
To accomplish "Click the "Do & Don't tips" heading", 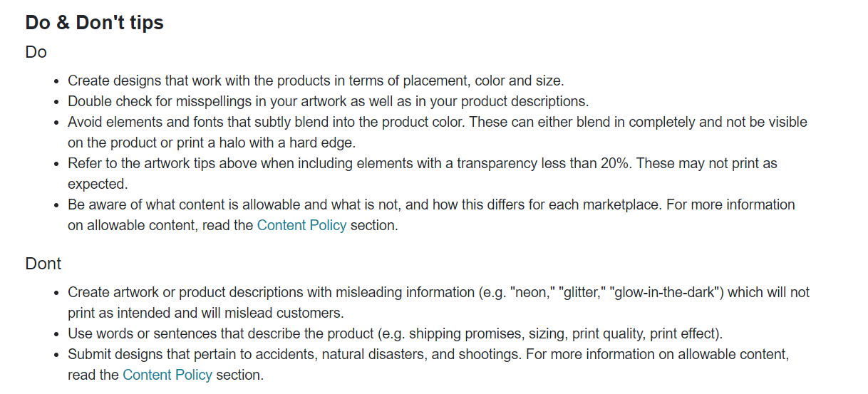I will pyautogui.click(x=95, y=23).
